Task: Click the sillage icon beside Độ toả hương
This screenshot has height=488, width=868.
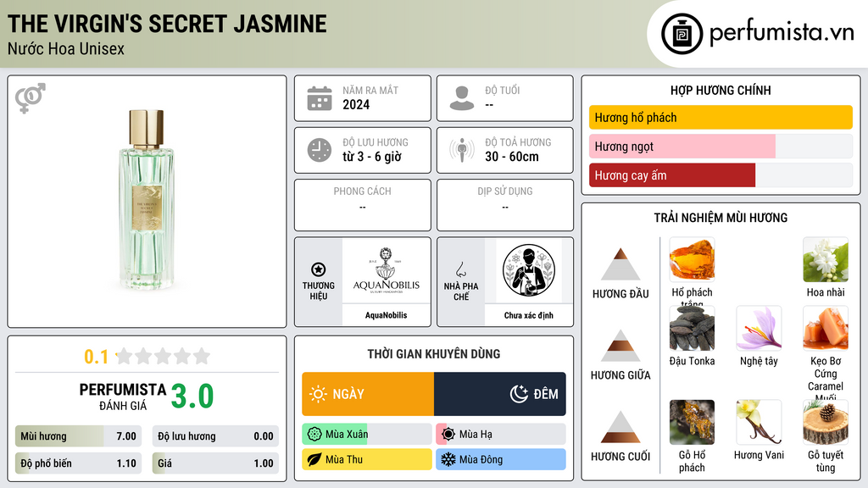Action: coord(462,150)
